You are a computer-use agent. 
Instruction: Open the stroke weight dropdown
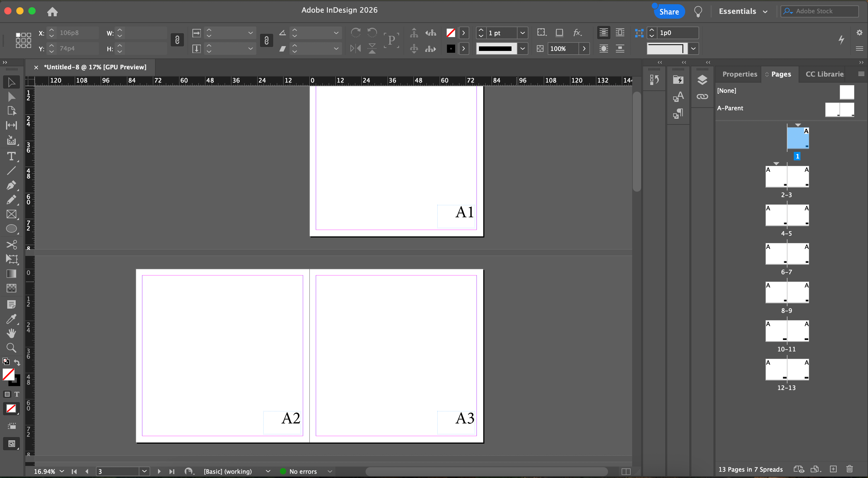522,33
